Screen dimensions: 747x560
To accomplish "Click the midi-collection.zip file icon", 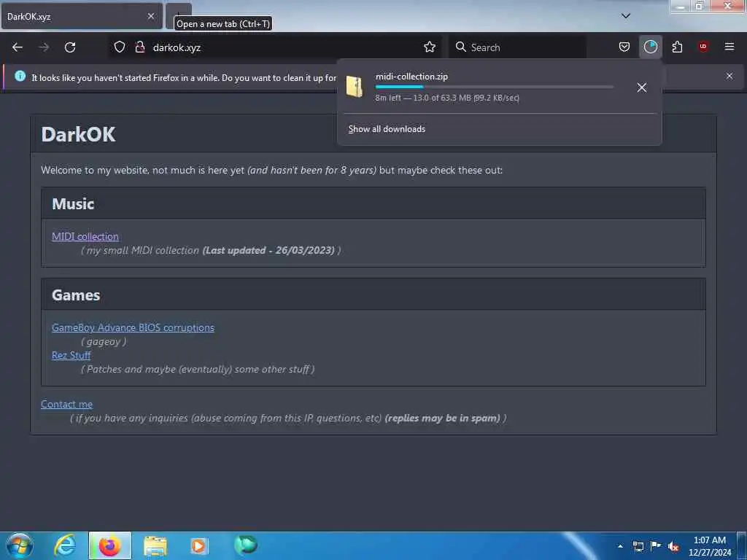I will tap(355, 87).
